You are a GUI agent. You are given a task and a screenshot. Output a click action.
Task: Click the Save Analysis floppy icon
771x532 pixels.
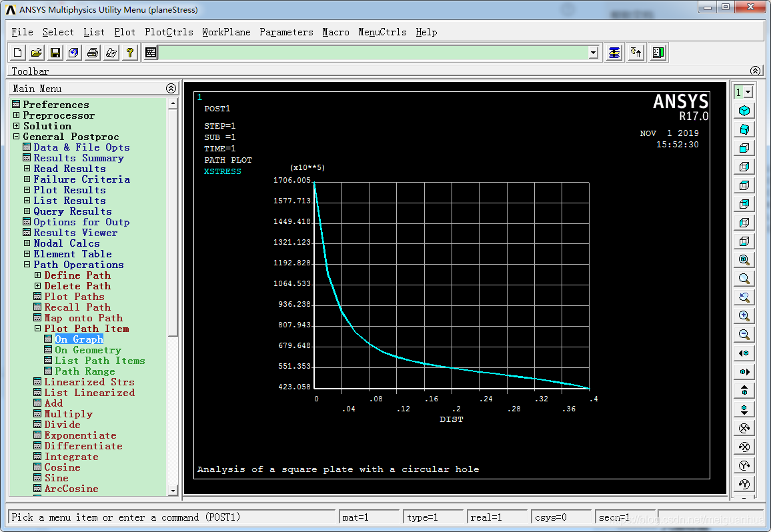tap(55, 53)
